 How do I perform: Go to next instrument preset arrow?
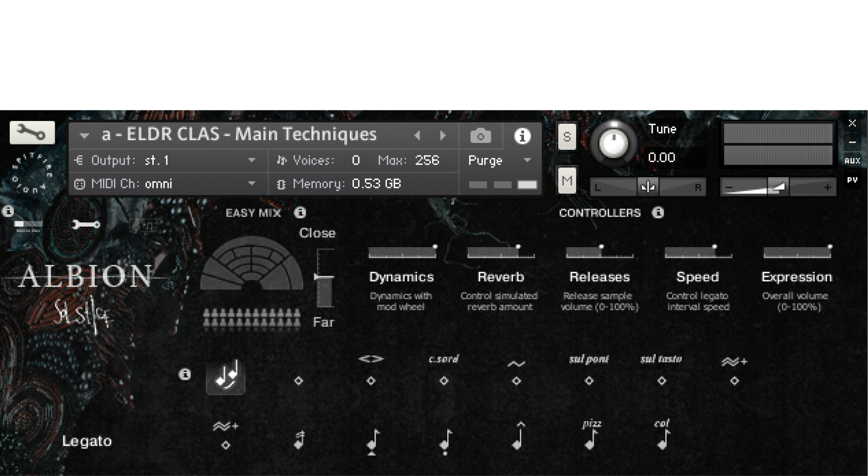(x=443, y=135)
